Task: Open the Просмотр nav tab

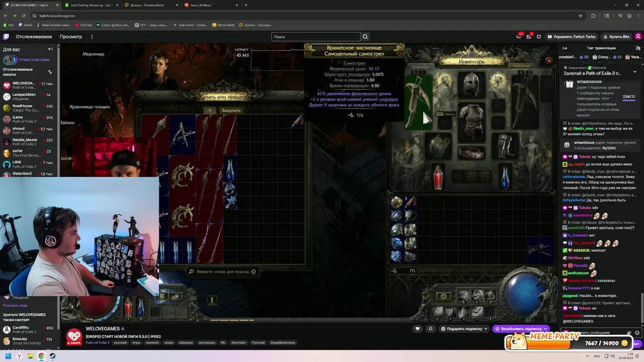Action: [71, 37]
